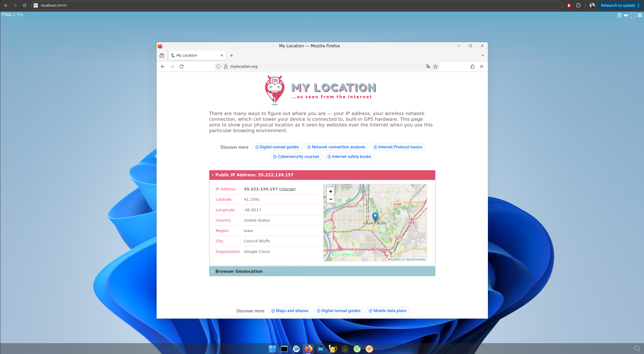644x354 pixels.
Task: Expand the Browser Geolocation section
Action: pos(239,271)
